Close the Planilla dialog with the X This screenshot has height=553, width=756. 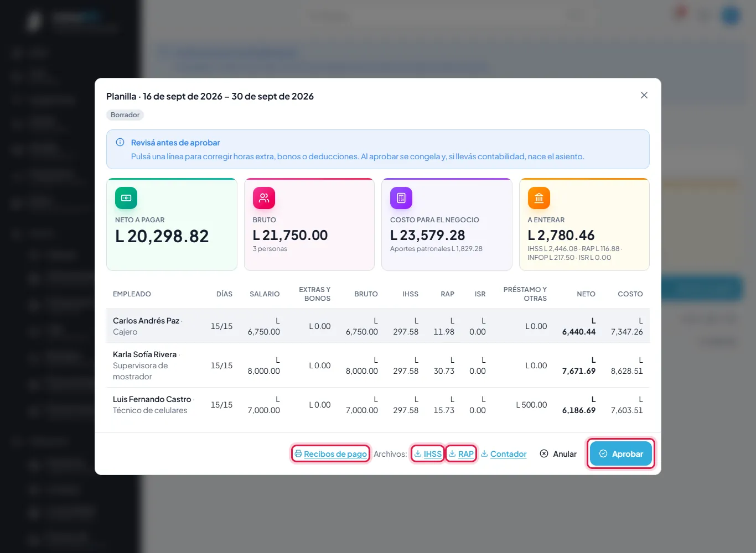pyautogui.click(x=644, y=95)
